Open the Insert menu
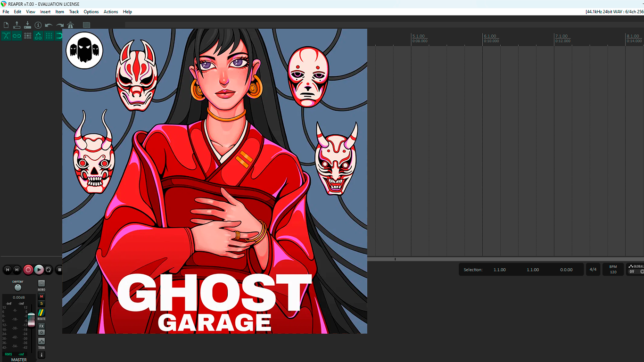Screen dimensions: 644x362 point(45,12)
